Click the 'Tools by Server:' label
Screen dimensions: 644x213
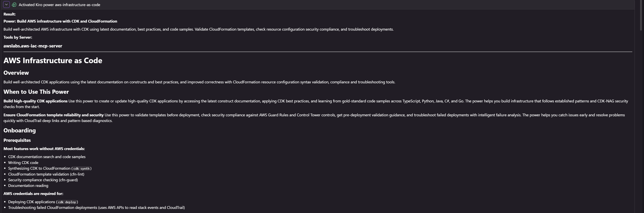(18, 37)
